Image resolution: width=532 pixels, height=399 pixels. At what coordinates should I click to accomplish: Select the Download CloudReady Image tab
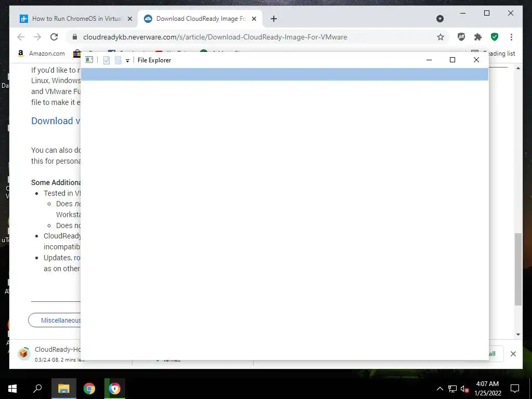(200, 19)
